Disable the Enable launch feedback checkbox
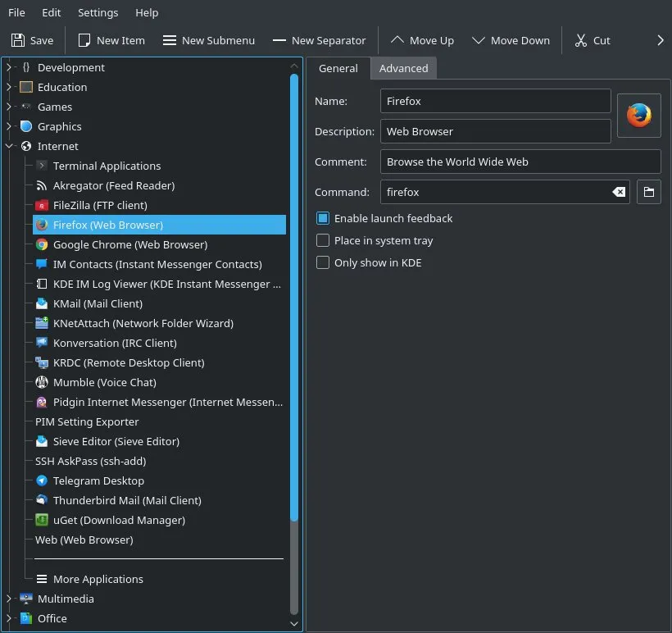The height and width of the screenshot is (633, 672). [322, 218]
